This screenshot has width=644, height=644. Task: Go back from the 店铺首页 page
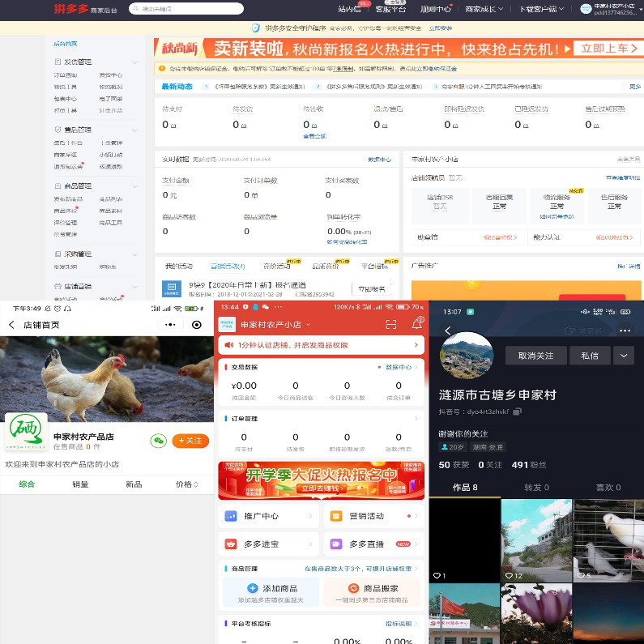pyautogui.click(x=11, y=325)
